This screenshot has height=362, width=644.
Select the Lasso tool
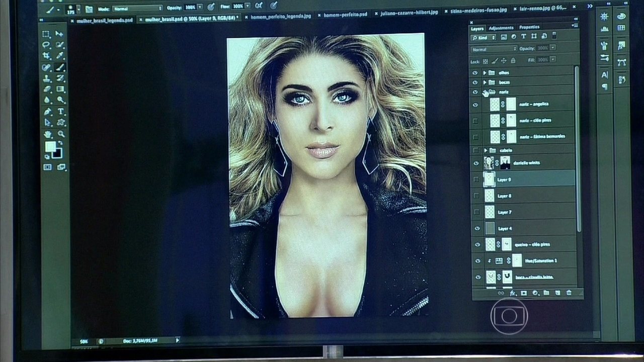click(x=46, y=45)
